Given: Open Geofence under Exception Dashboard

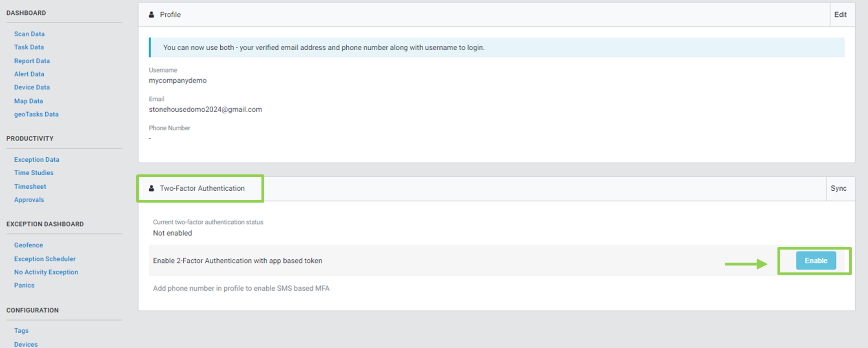Looking at the screenshot, I should pos(29,245).
